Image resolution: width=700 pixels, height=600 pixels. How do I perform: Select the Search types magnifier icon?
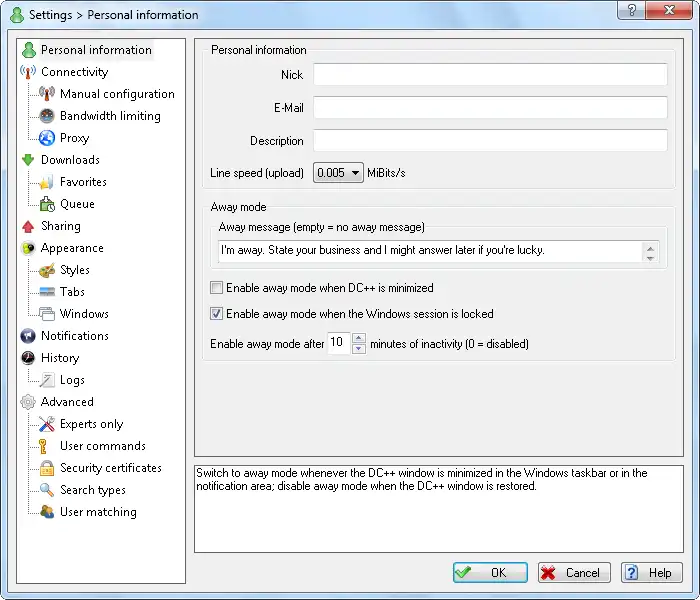[46, 490]
